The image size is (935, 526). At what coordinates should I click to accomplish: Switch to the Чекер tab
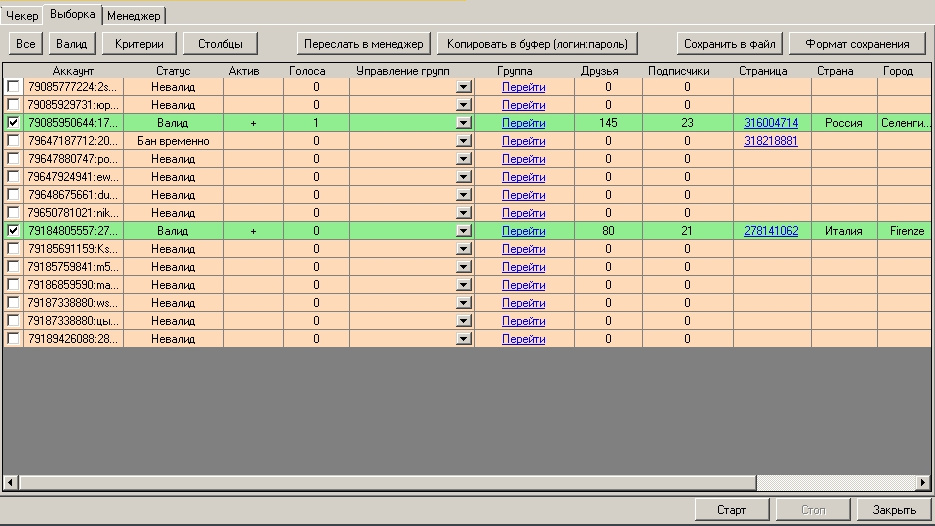tap(22, 16)
